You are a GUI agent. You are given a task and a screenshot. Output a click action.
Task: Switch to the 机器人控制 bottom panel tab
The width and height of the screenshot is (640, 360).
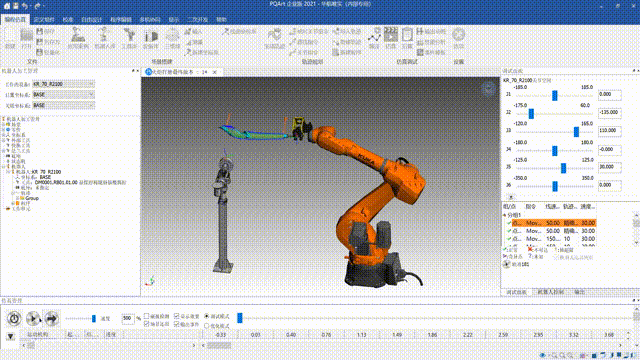pos(550,292)
